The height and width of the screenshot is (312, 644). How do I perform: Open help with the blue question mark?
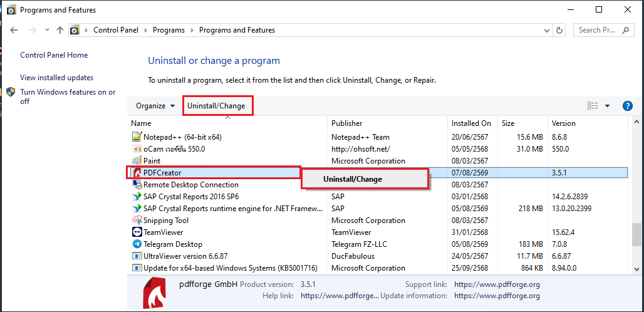(x=627, y=106)
